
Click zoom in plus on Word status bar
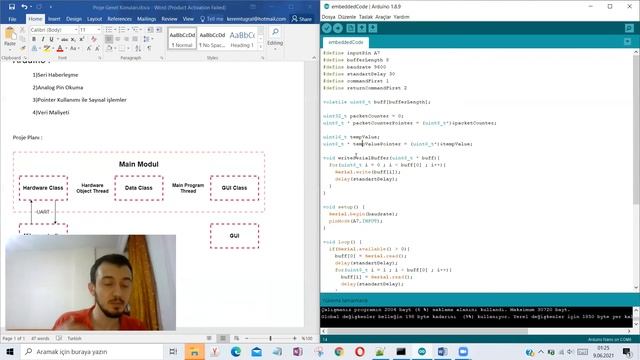click(295, 338)
